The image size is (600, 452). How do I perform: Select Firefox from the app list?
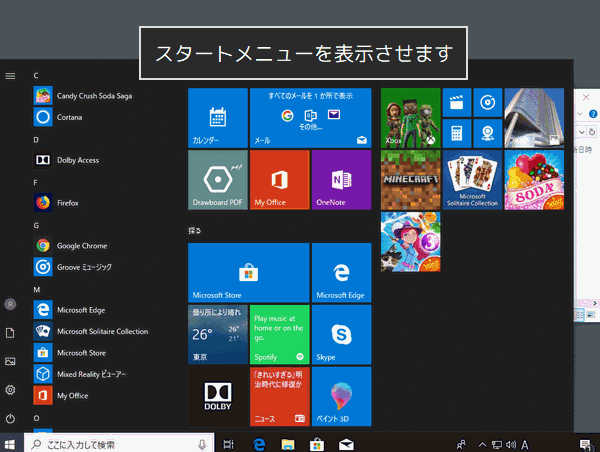[x=68, y=203]
